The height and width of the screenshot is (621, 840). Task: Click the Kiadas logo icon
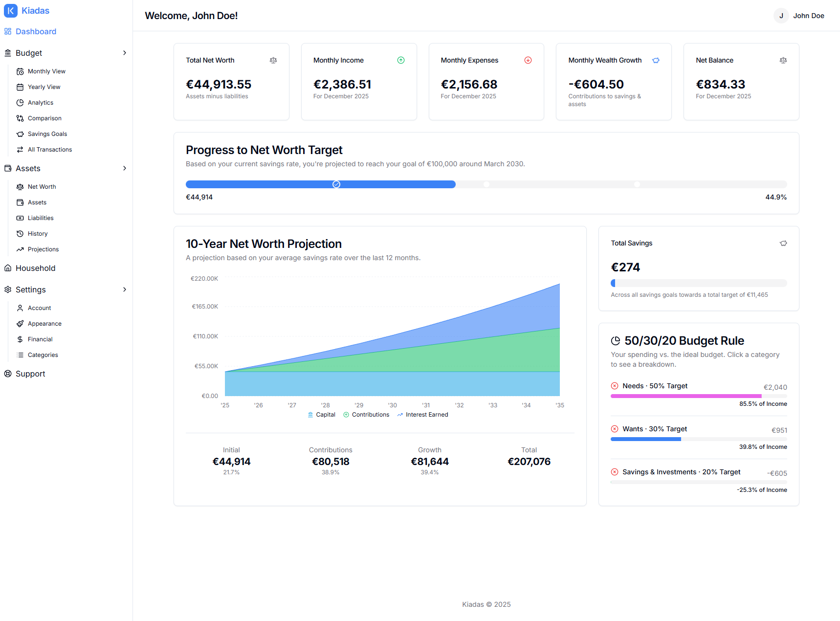(x=11, y=11)
